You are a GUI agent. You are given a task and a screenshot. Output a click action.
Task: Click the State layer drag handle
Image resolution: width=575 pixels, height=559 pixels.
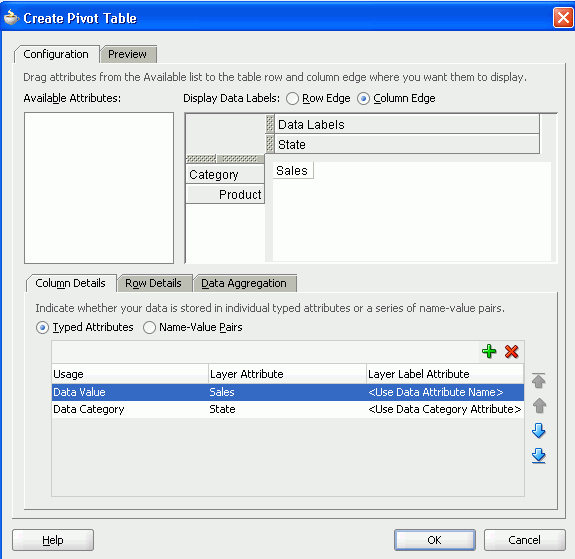pos(270,144)
